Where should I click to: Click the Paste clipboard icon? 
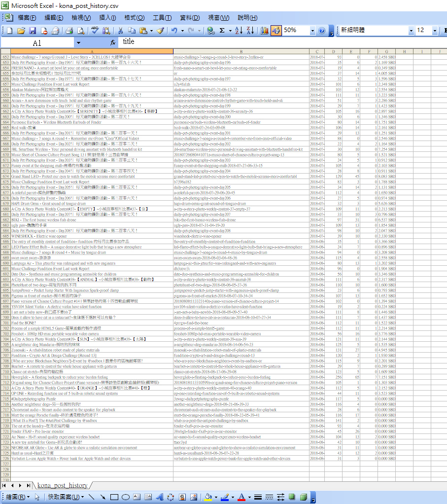143,31
